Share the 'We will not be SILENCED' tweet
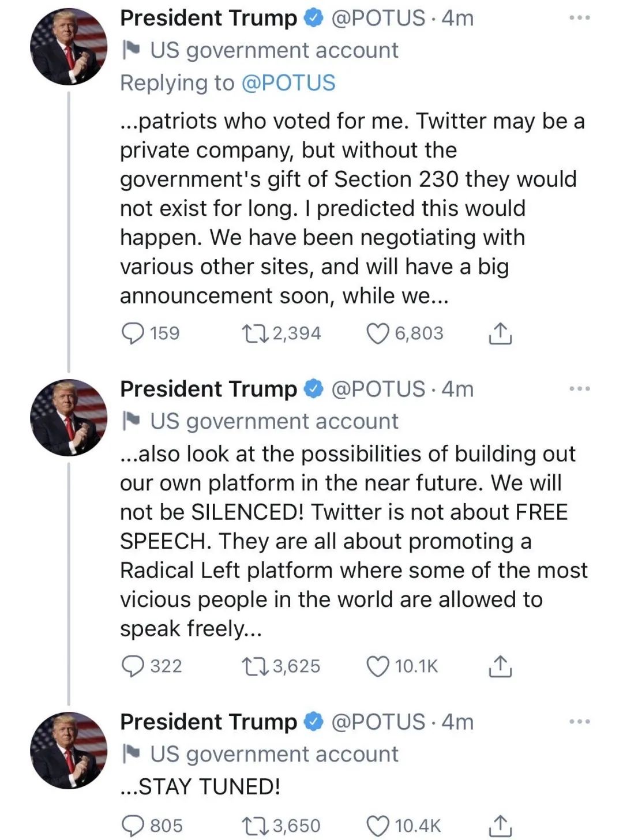This screenshot has height=840, width=623. (500, 666)
